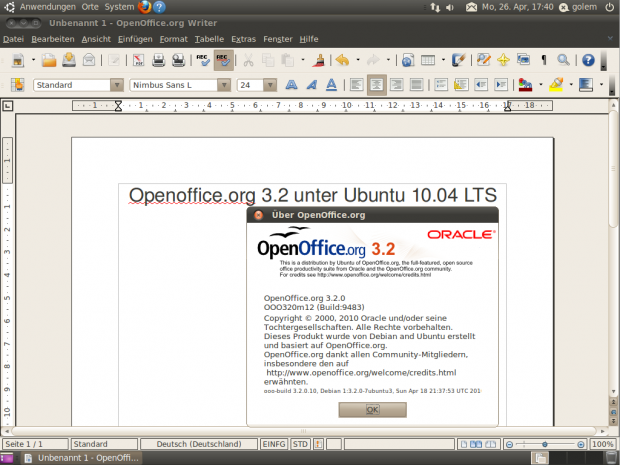
Task: Show the Draw functions toolbar
Action: tap(459, 60)
